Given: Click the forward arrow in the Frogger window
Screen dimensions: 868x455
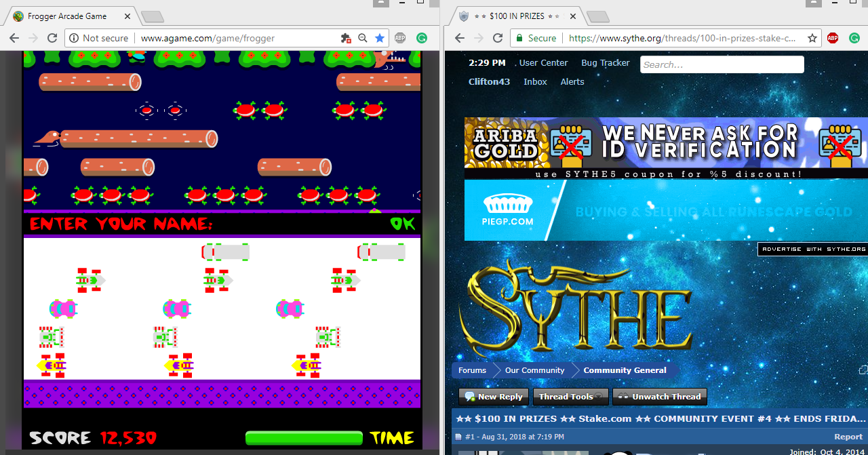Looking at the screenshot, I should 33,39.
